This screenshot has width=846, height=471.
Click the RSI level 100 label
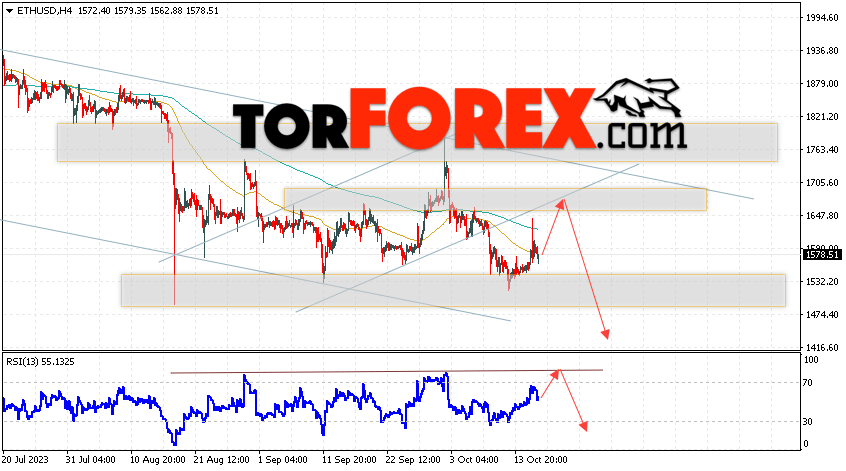pos(811,360)
